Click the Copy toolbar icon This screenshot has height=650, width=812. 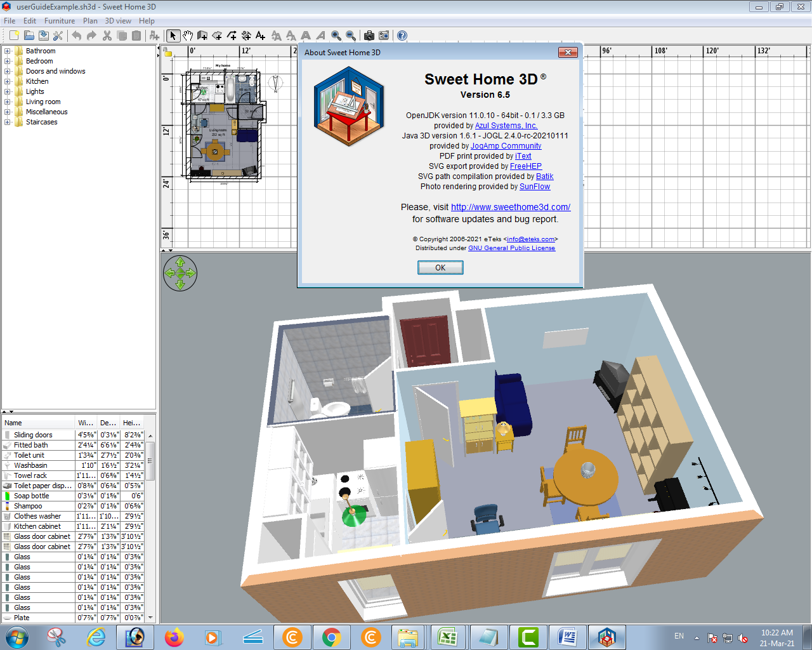[x=122, y=36]
